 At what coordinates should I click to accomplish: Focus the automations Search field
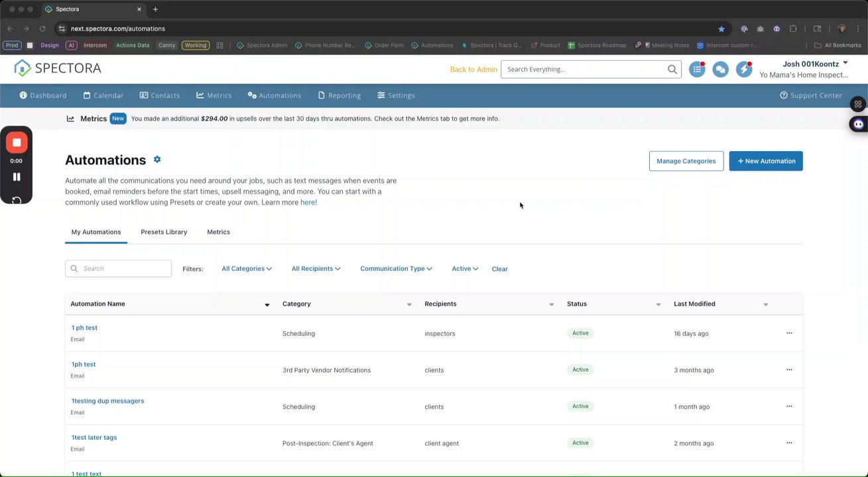pyautogui.click(x=118, y=268)
